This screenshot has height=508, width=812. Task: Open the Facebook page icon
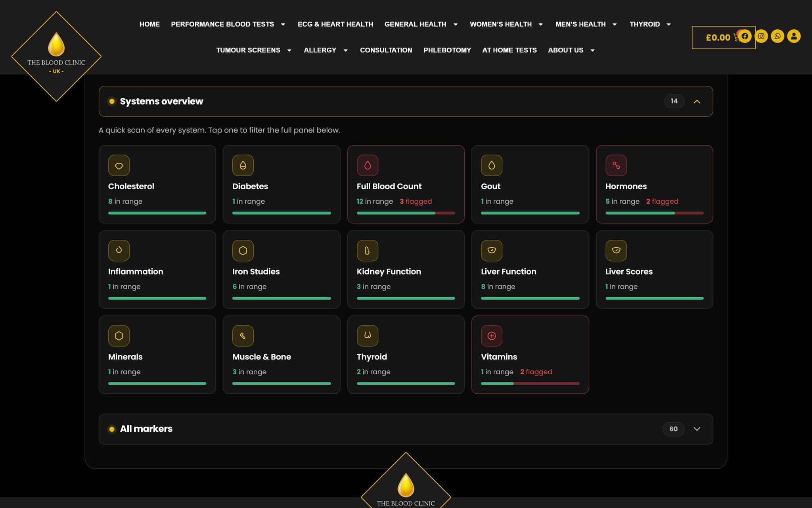[x=745, y=36]
